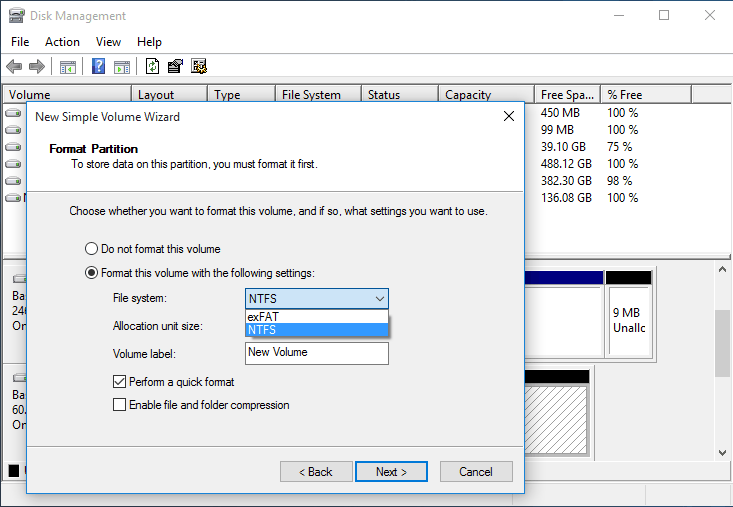Viewport: 733px width, 507px height.
Task: Sort by the Free Space column header
Action: [x=568, y=94]
